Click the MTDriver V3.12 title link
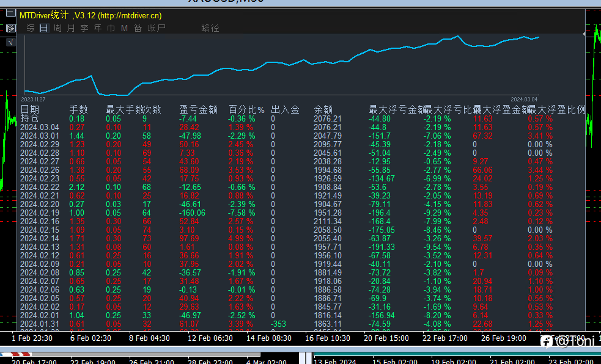 (90, 16)
